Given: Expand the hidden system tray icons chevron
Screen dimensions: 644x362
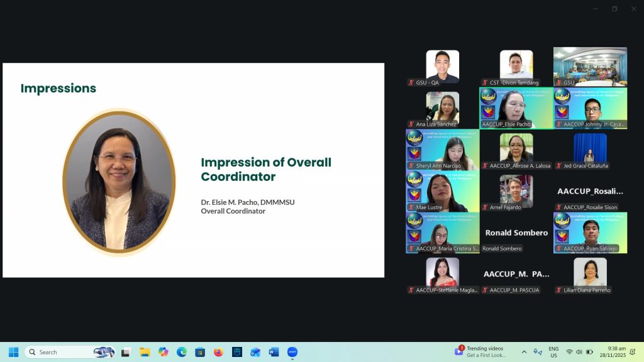Looking at the screenshot, I should (524, 352).
